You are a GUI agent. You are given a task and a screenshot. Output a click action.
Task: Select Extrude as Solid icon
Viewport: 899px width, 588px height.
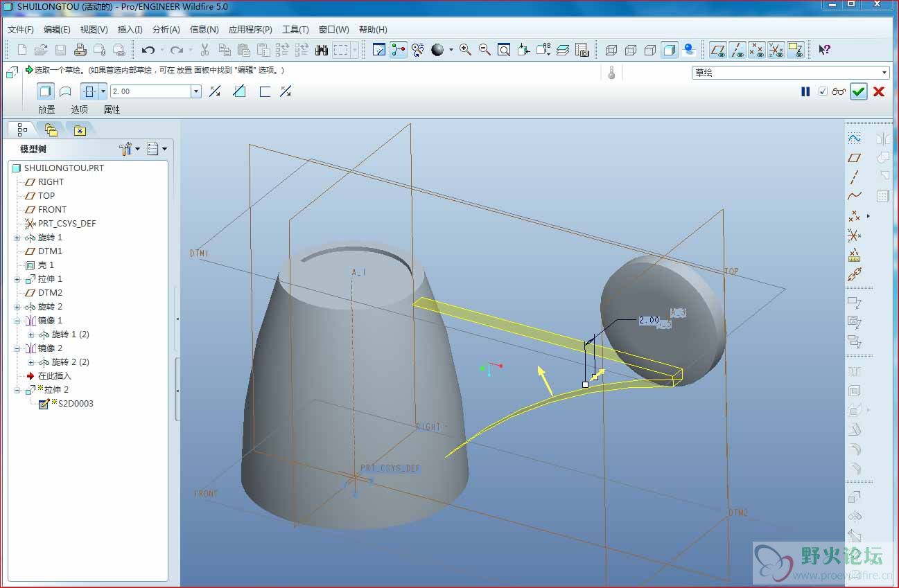(x=46, y=91)
